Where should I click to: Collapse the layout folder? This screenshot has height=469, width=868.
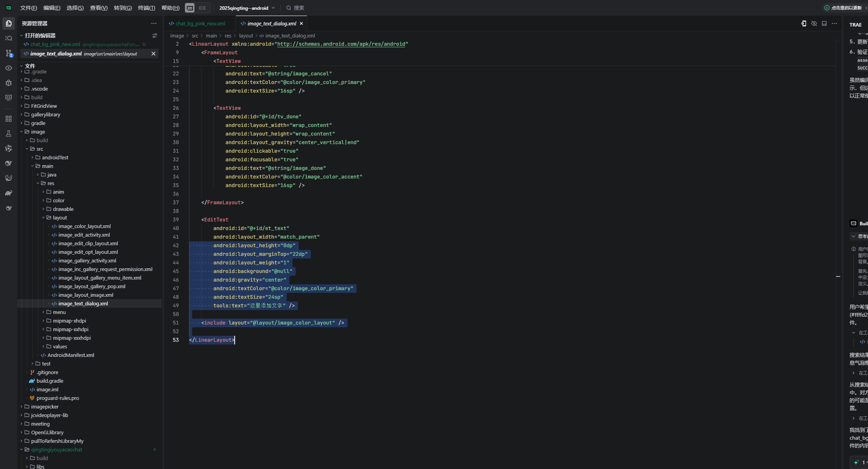60,218
